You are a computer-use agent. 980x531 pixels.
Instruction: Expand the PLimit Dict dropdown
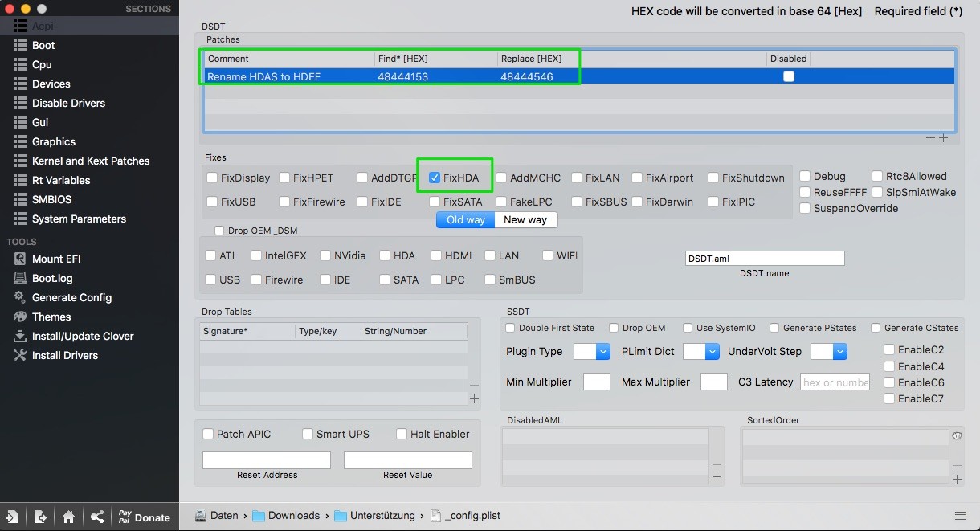pos(700,351)
